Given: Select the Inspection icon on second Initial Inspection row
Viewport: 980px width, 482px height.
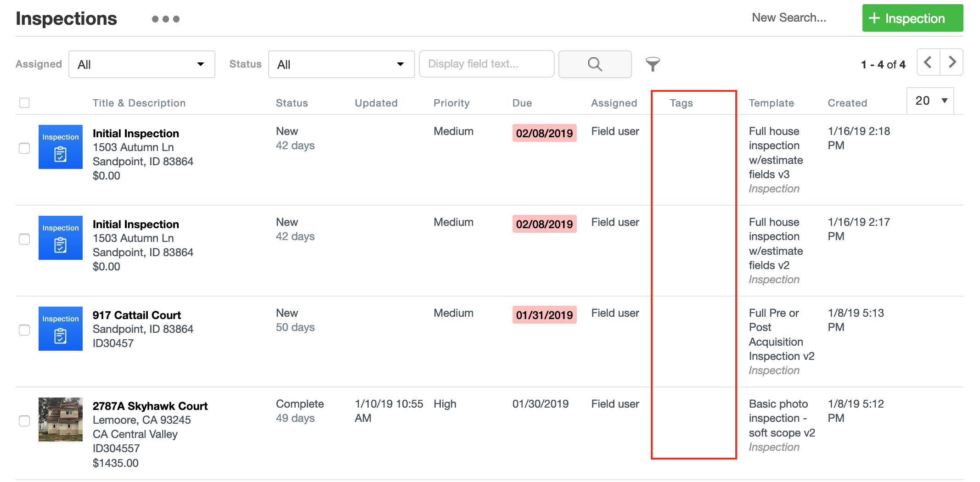Looking at the screenshot, I should (x=60, y=238).
